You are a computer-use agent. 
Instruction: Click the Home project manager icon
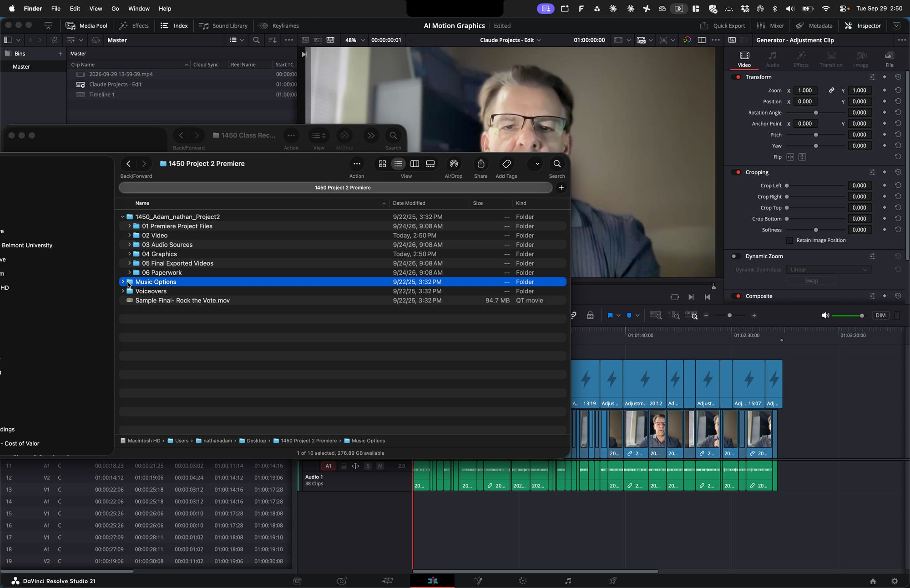873,581
